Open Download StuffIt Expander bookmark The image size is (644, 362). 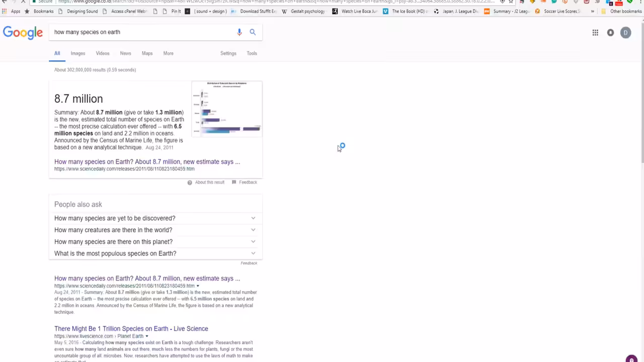(x=254, y=11)
